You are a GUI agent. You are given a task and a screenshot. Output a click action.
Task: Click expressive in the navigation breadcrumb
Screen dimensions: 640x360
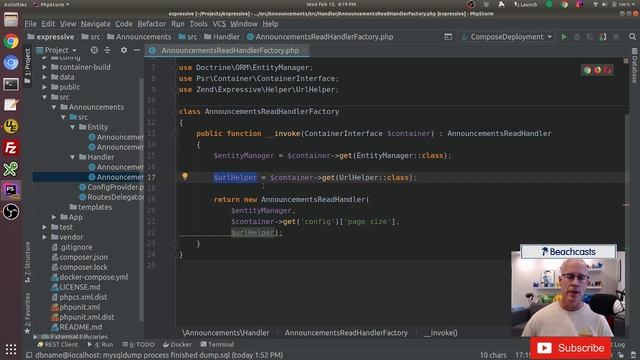coord(51,37)
